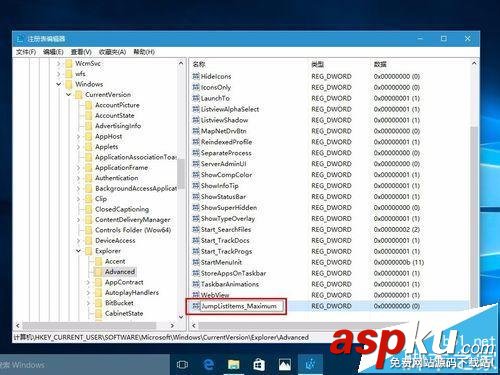Select the Start_SearchFiles value

click(x=226, y=229)
